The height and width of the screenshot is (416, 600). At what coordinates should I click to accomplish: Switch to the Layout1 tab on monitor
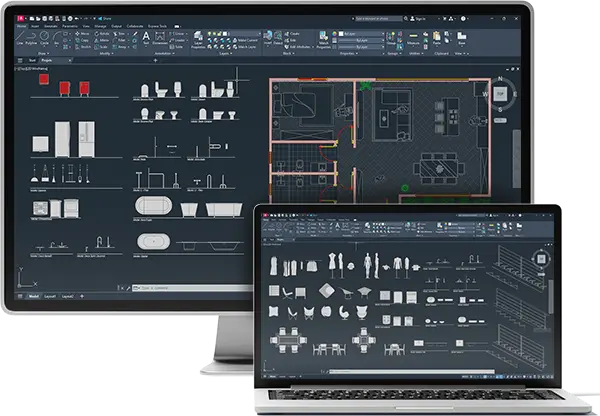tap(50, 296)
